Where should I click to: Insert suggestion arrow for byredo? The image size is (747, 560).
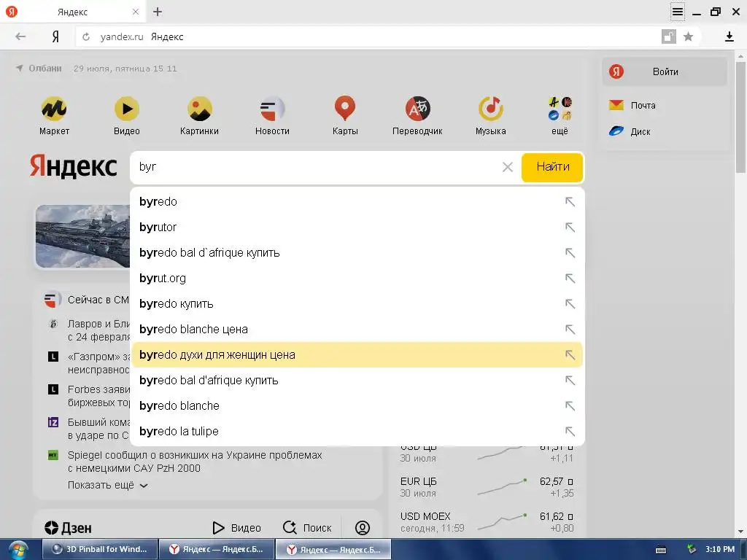[570, 202]
